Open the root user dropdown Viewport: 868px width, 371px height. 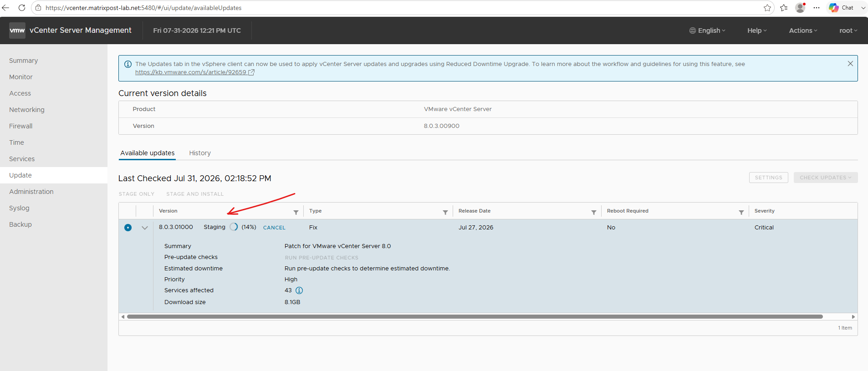848,30
